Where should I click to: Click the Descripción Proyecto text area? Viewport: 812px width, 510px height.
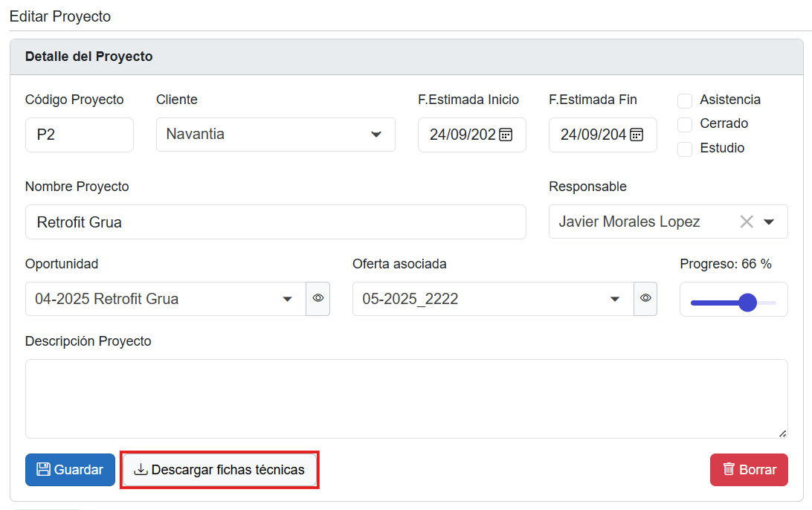tap(406, 398)
